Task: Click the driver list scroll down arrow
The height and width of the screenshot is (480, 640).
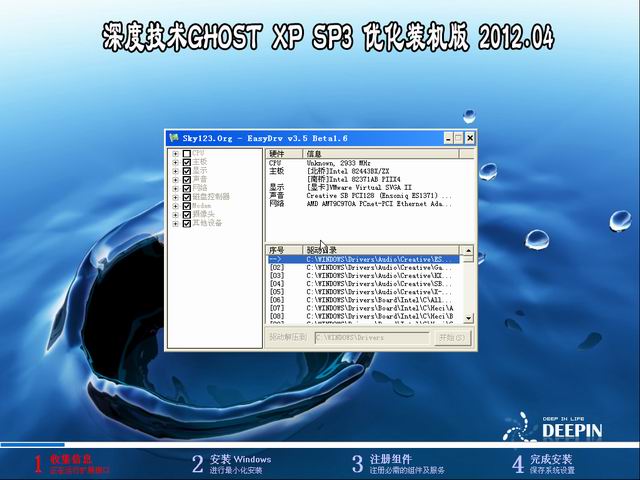Action: 468,318
